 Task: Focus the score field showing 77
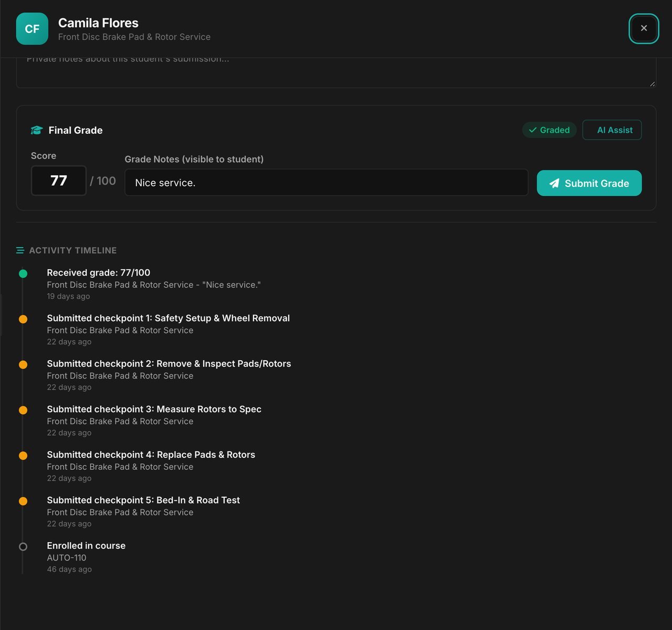(x=59, y=181)
